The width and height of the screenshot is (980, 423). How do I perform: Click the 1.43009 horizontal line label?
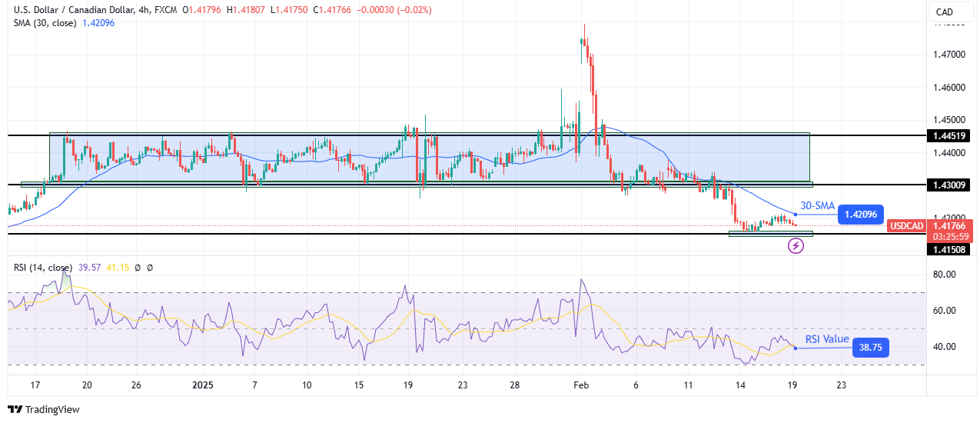[948, 185]
